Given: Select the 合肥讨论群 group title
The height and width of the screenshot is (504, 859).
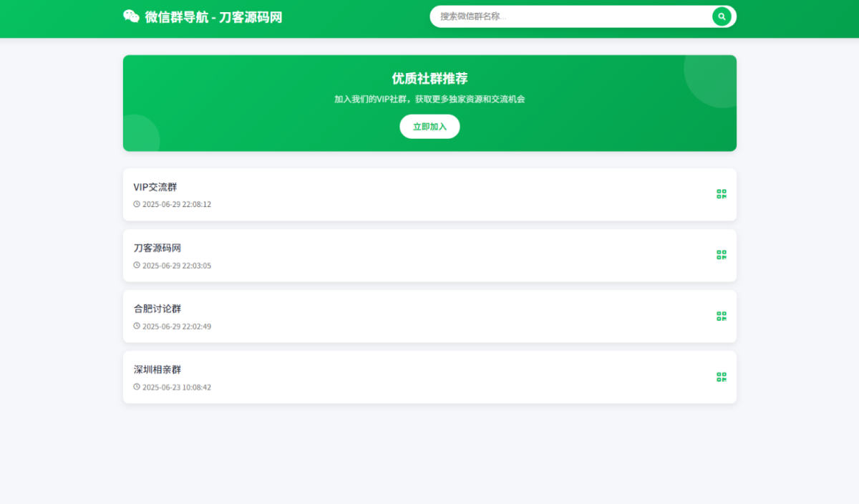Looking at the screenshot, I should coord(157,309).
